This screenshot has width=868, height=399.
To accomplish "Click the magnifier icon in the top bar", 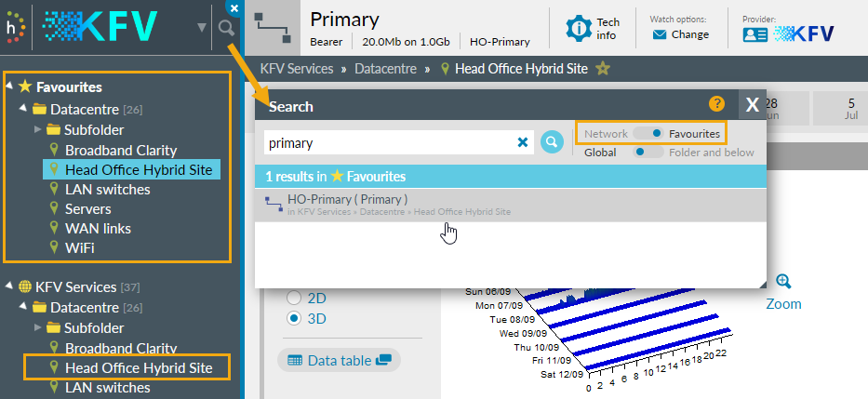I will tap(226, 28).
